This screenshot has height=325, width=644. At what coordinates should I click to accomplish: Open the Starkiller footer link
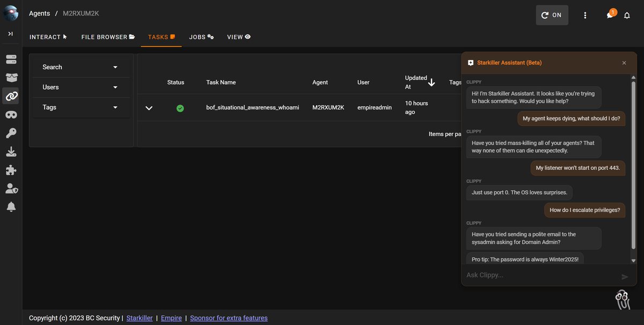coord(140,318)
